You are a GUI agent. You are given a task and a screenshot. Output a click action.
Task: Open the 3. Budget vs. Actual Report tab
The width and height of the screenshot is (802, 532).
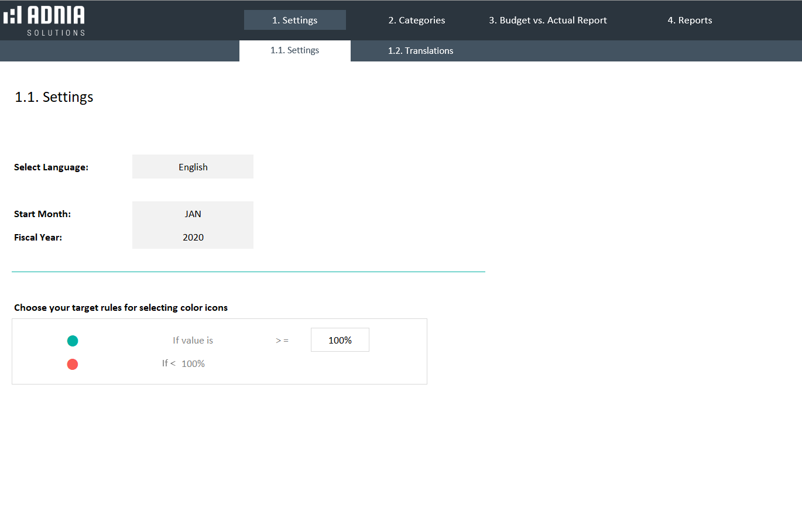(547, 20)
